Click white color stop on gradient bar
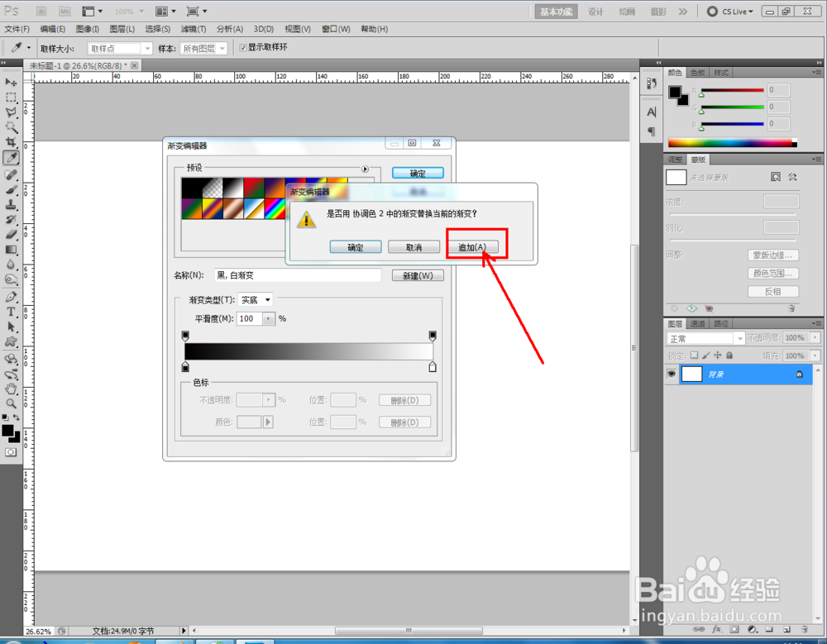The image size is (827, 644). pyautogui.click(x=433, y=366)
